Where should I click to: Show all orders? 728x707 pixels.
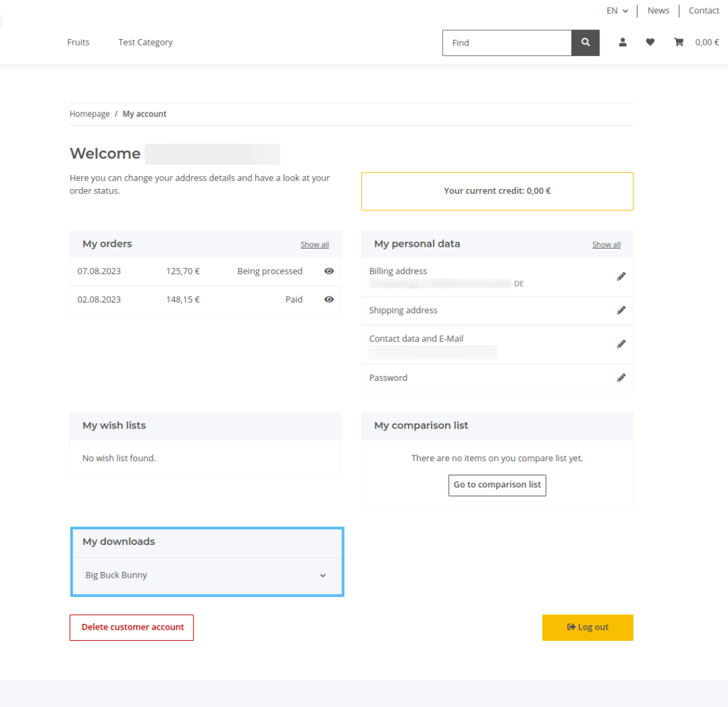(314, 244)
